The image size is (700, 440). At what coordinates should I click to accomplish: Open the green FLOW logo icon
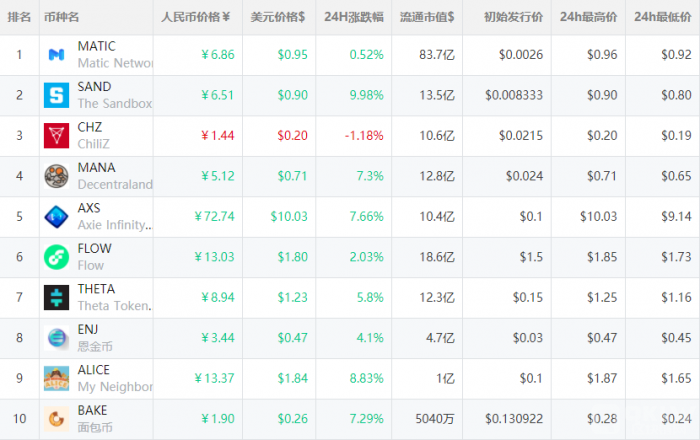56,257
